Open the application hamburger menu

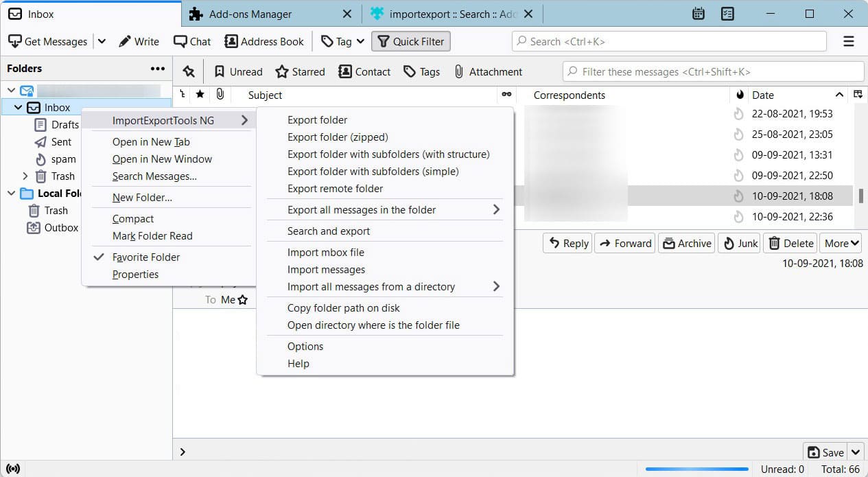coord(849,41)
